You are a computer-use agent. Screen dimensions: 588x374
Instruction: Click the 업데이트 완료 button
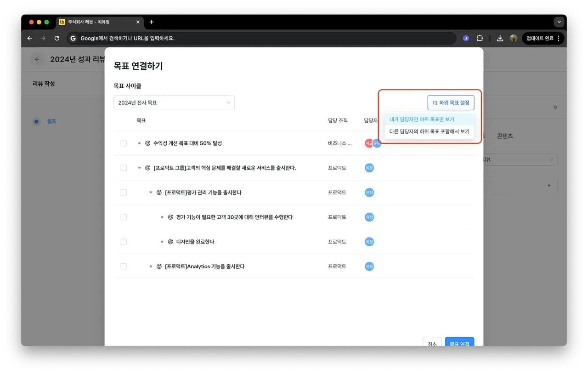tap(543, 39)
